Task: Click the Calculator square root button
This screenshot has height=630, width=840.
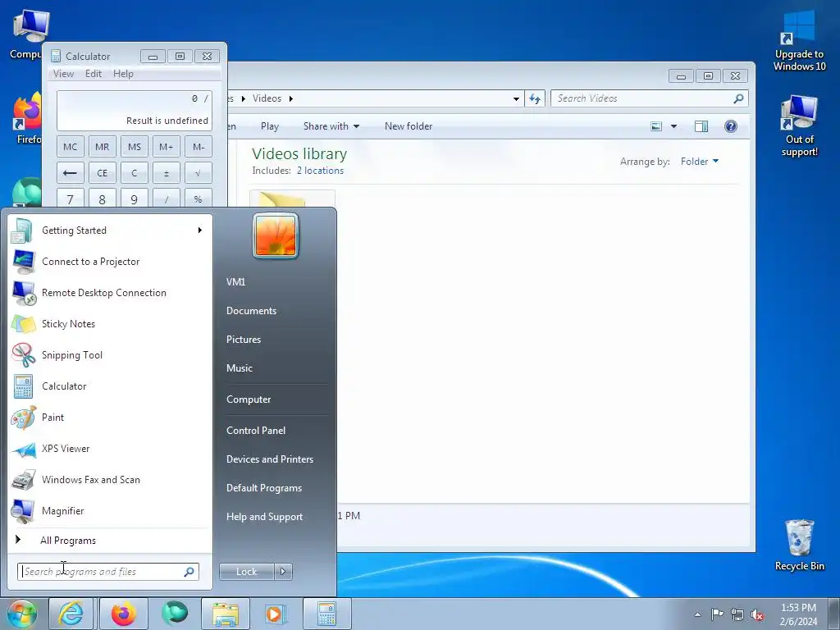Action: (x=199, y=173)
